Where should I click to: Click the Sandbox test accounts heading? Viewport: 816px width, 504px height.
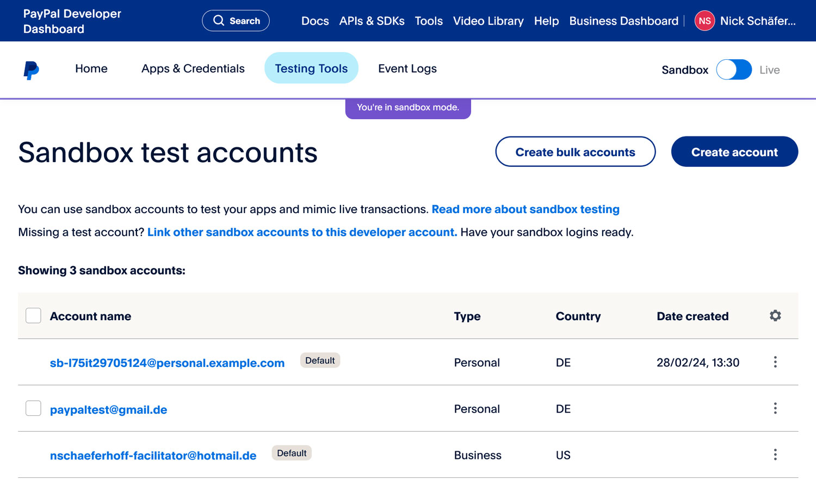[x=168, y=152]
